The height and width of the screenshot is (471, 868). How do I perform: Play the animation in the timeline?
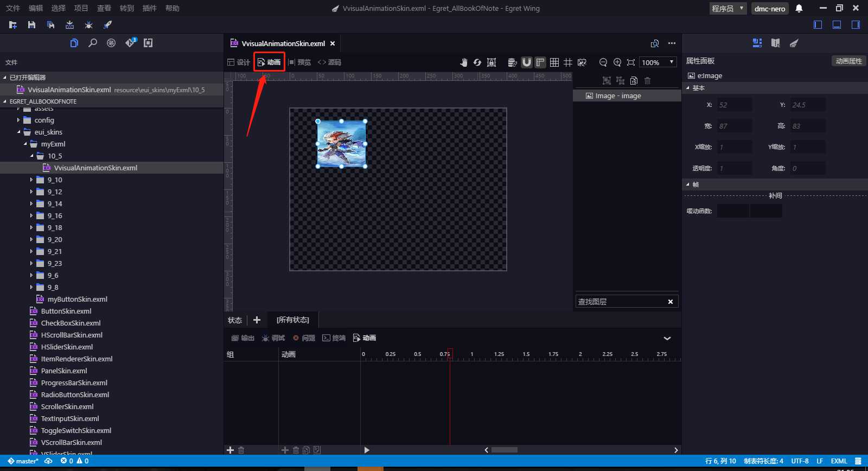(367, 450)
